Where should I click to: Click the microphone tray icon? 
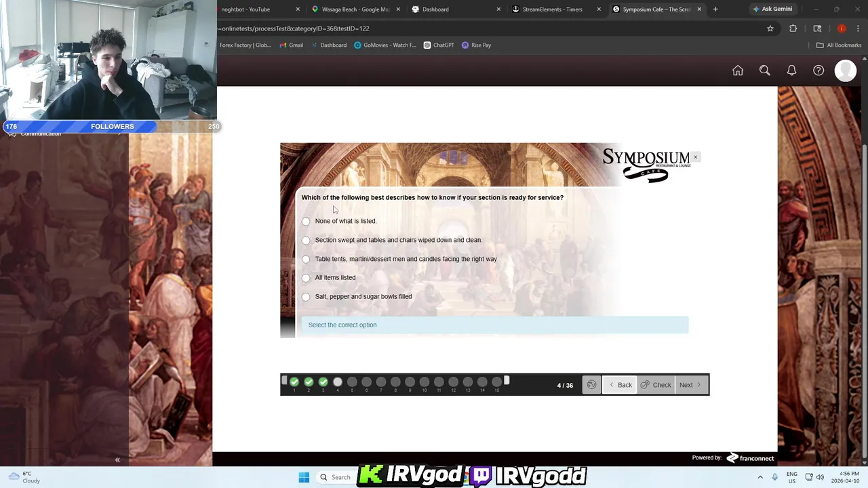774,477
